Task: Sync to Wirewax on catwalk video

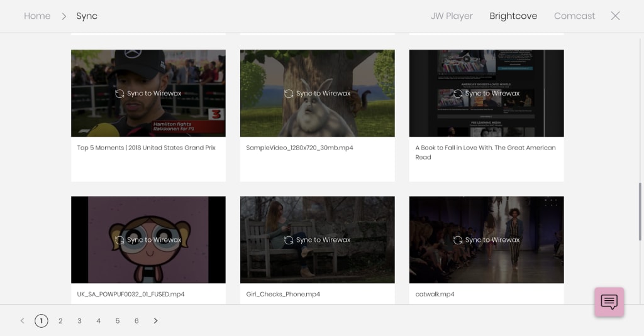Action: pyautogui.click(x=487, y=240)
